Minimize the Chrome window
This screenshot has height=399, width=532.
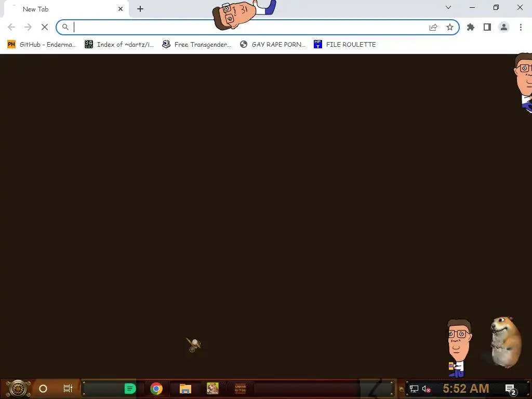pos(472,7)
